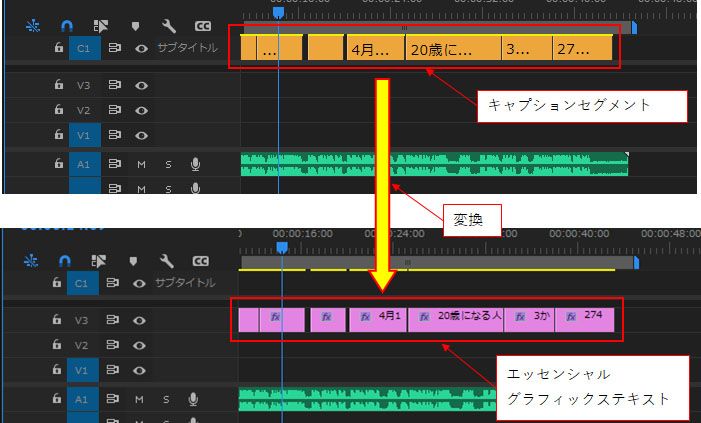Mute track A1 in upper timeline
Image resolution: width=701 pixels, height=423 pixels.
point(141,165)
